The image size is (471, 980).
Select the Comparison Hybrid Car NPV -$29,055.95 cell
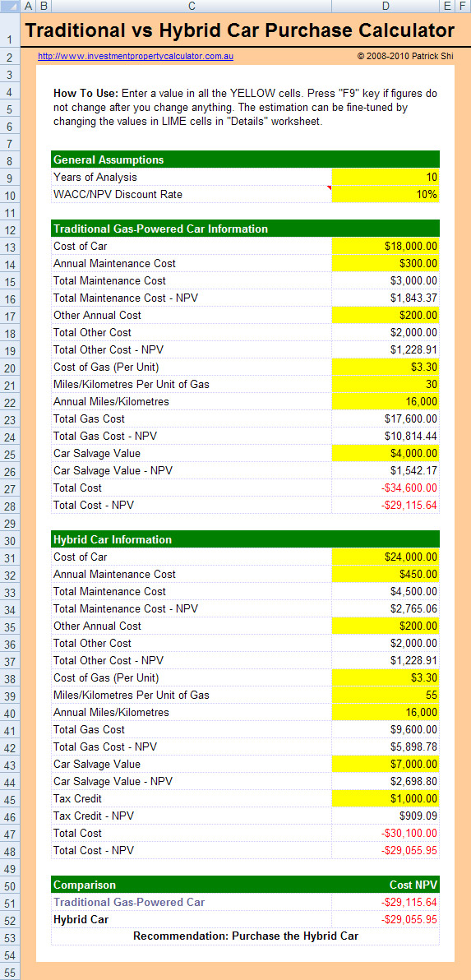pos(386,919)
